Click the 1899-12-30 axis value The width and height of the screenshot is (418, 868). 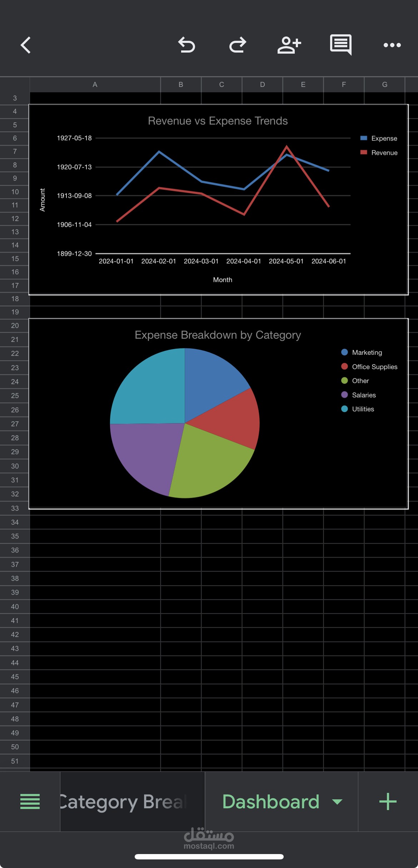coord(74,254)
